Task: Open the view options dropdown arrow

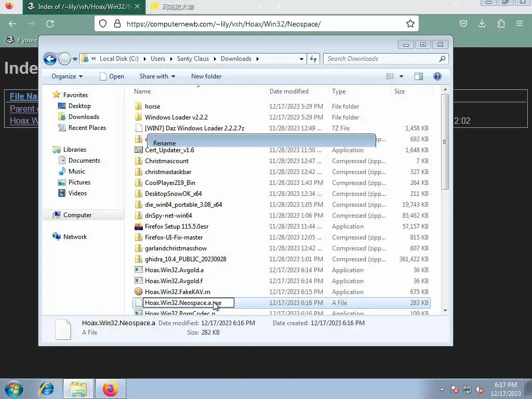Action: coord(401,76)
